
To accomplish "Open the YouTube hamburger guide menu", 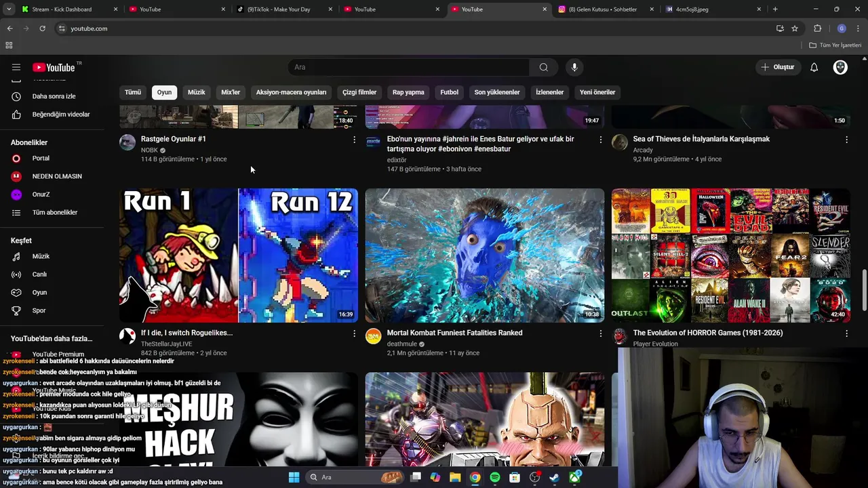I will [16, 67].
